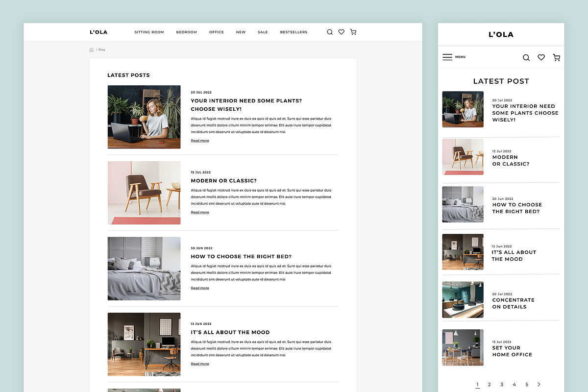Open the Bedroom menu item
The height and width of the screenshot is (392, 588).
(187, 32)
